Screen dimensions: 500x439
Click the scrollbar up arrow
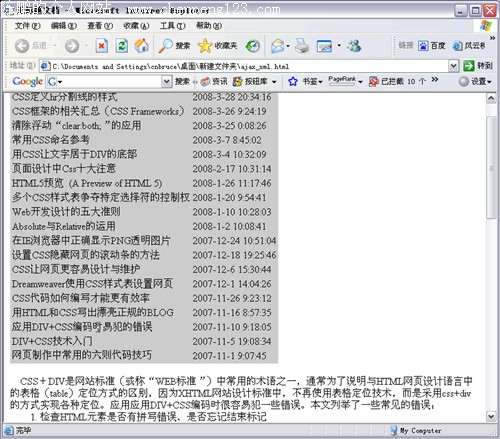pos(491,98)
